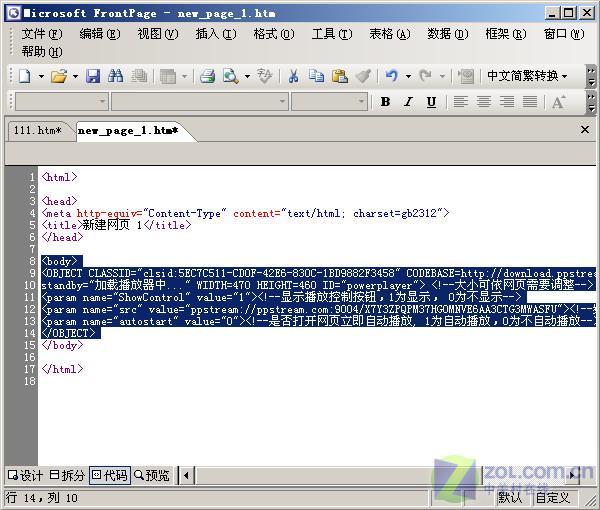Open the 文件(F) menu
This screenshot has height=510, width=600.
click(41, 34)
